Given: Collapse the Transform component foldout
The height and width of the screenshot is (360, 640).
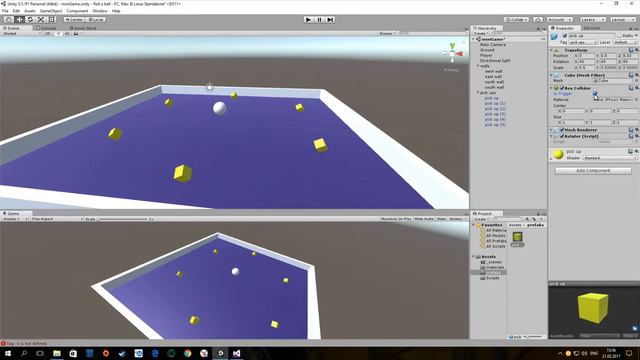Looking at the screenshot, I should [551, 50].
